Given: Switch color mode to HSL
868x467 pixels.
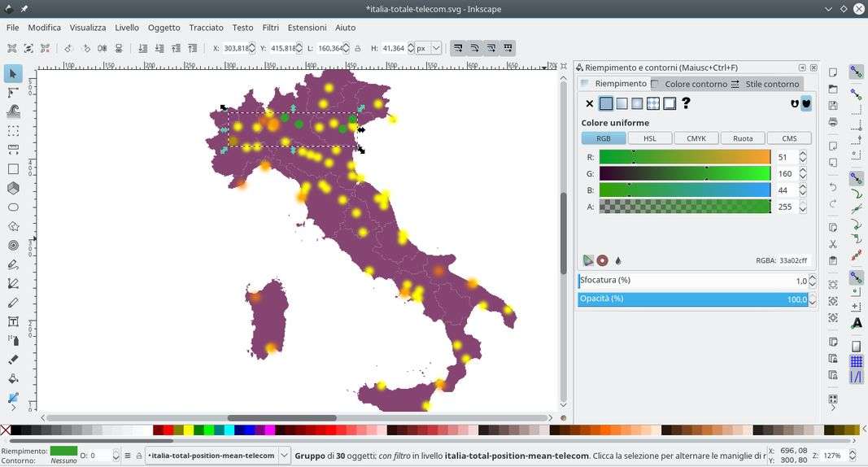Looking at the screenshot, I should point(650,138).
